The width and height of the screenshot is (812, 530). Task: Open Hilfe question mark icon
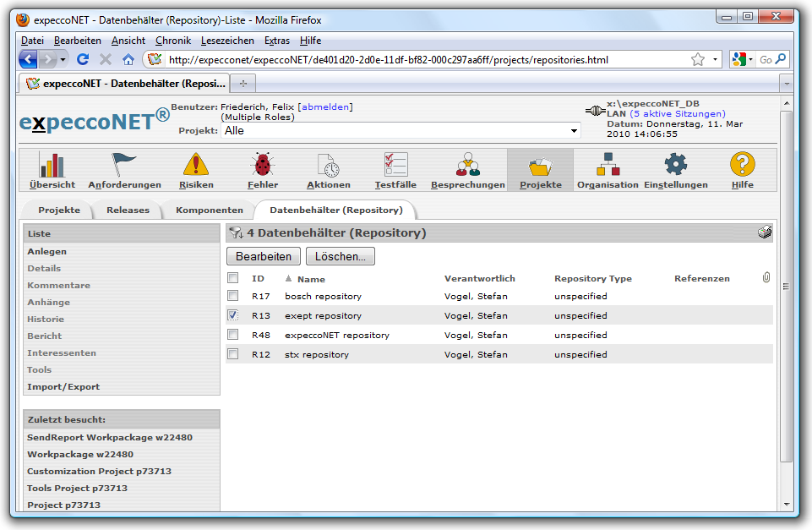pyautogui.click(x=742, y=165)
